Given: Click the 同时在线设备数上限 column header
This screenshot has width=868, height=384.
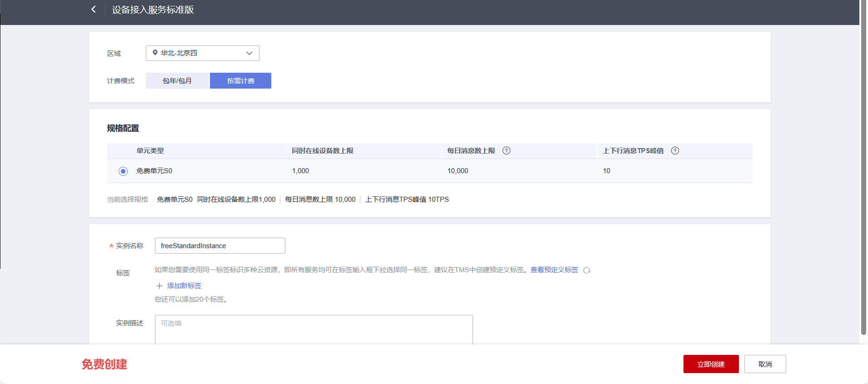Looking at the screenshot, I should coord(323,151).
